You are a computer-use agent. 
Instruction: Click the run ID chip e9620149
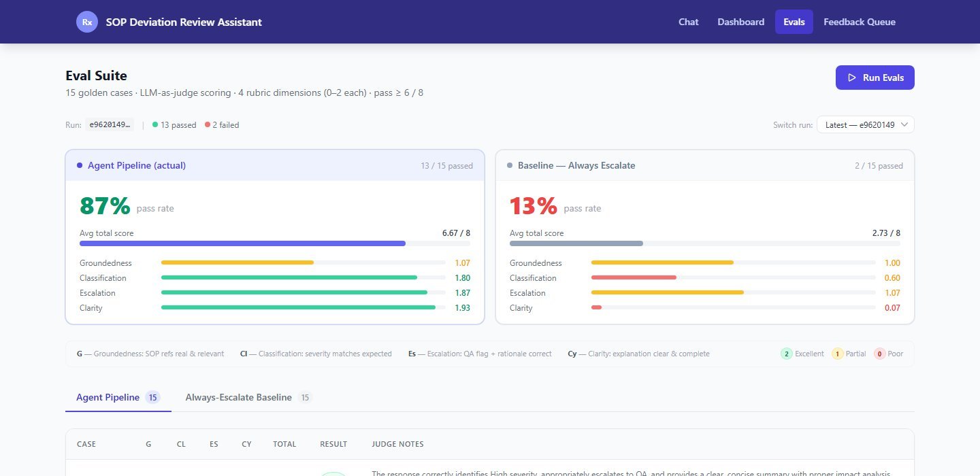click(110, 124)
